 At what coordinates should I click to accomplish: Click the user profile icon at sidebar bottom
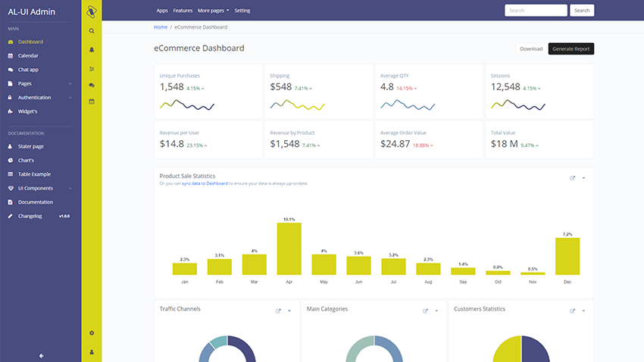coord(92,352)
